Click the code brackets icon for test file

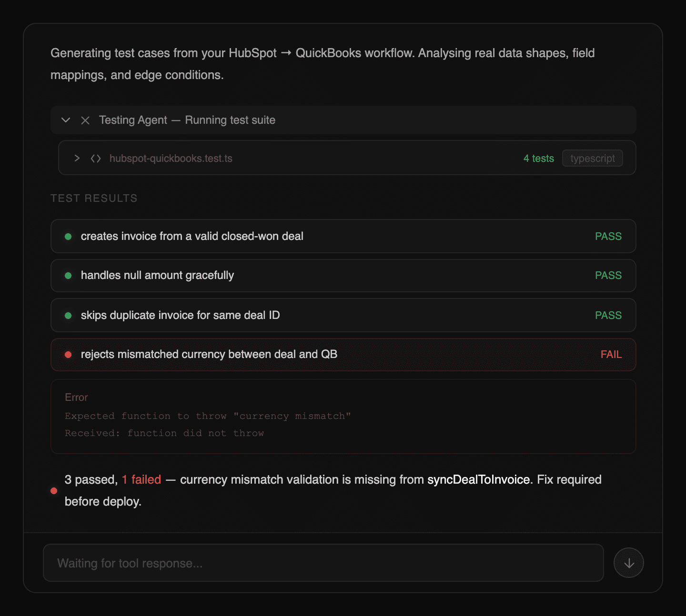point(96,159)
